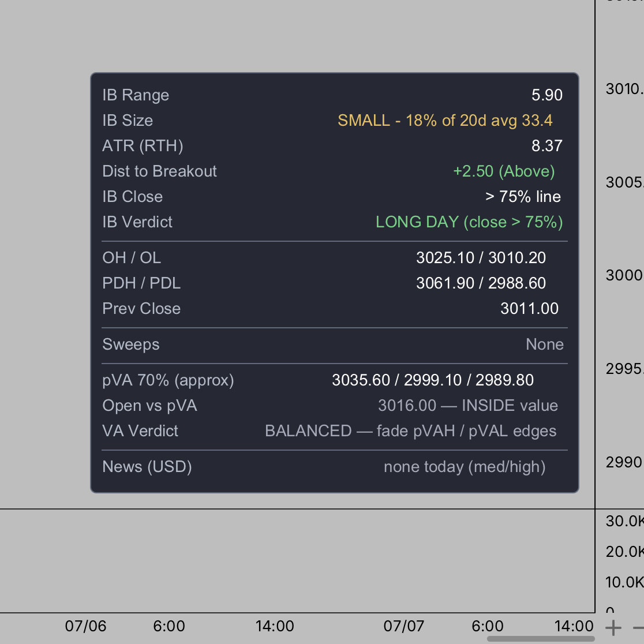This screenshot has width=644, height=644.
Task: Select the 3061.90 / 2988.60 value
Action: tap(481, 283)
